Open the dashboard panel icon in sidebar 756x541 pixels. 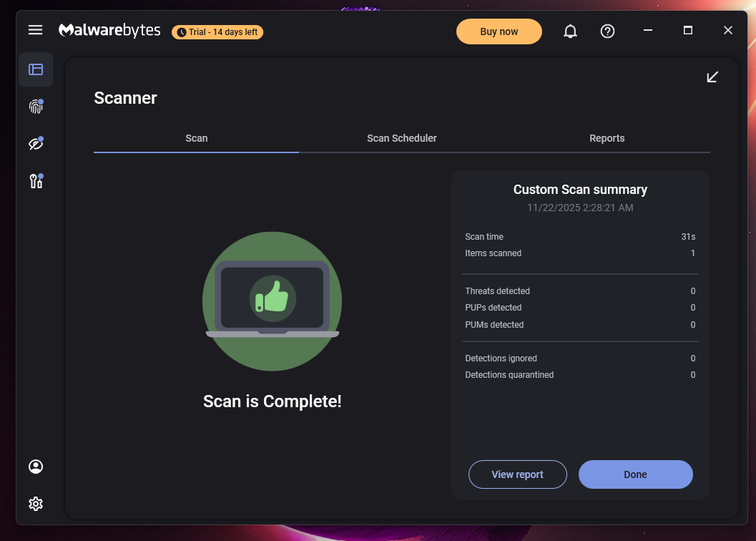coord(36,69)
